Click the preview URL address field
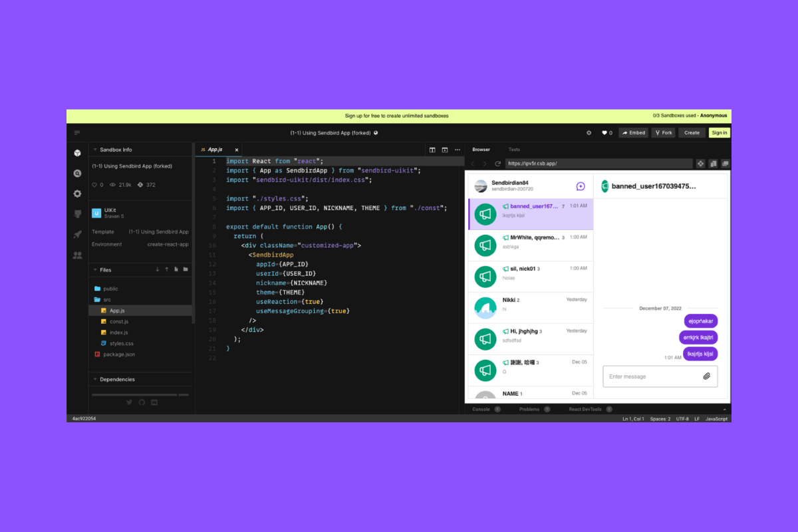Screen dimensions: 798x532 pos(598,164)
